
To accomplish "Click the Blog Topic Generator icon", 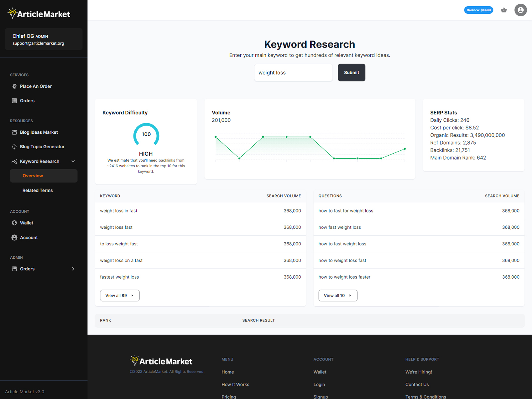I will (x=14, y=147).
